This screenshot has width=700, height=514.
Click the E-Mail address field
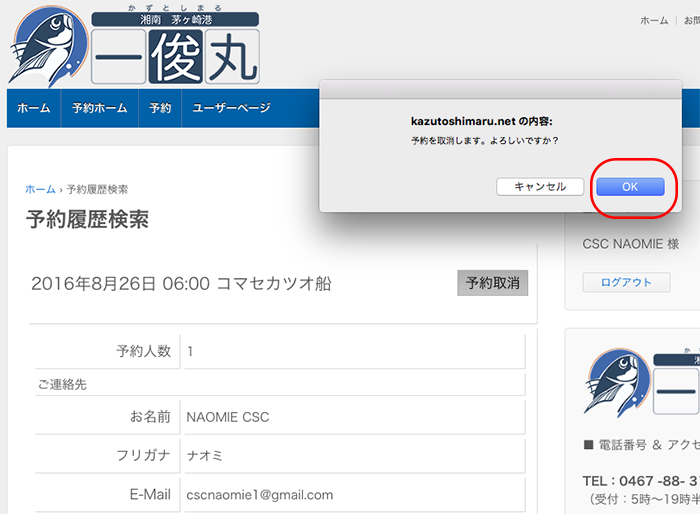pos(353,494)
